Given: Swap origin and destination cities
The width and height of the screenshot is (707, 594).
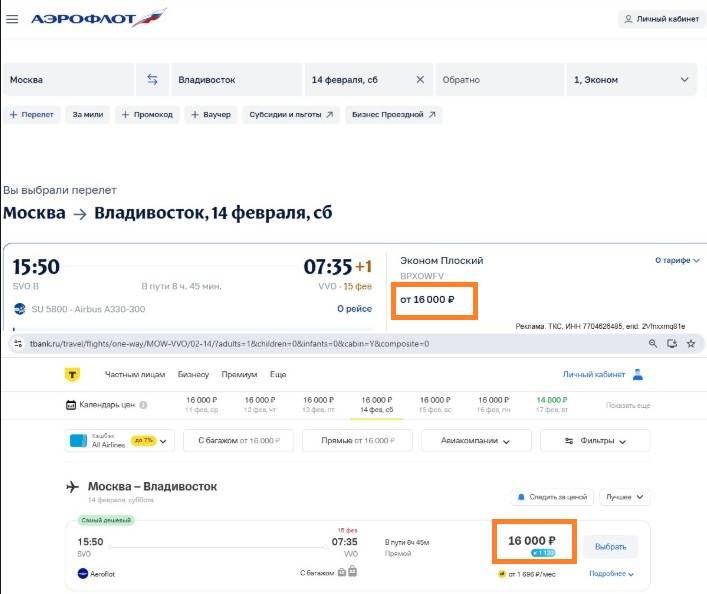Looking at the screenshot, I should pos(152,79).
